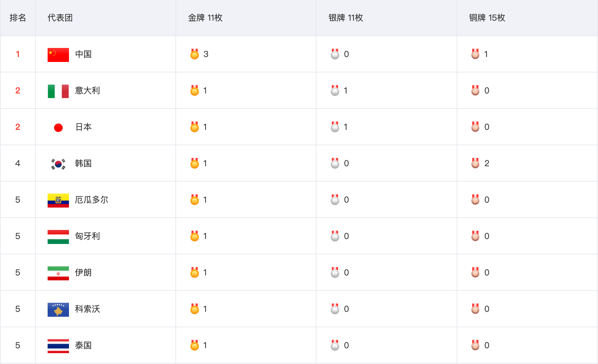Select the country name 日本
This screenshot has width=598, height=364.
point(83,127)
